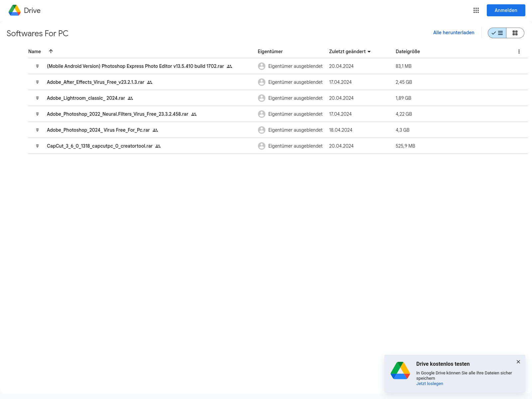This screenshot has height=399, width=532.
Task: Click archive icon of Adobe_Lightroom_classic file
Action: coord(37,98)
